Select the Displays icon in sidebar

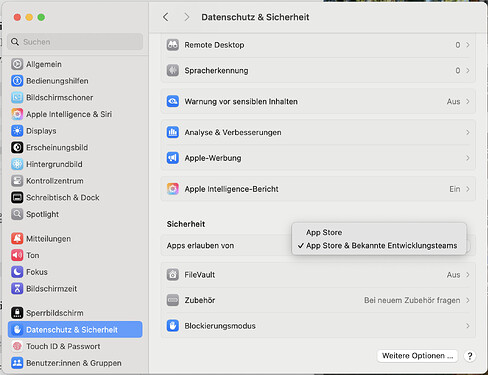[x=17, y=131]
